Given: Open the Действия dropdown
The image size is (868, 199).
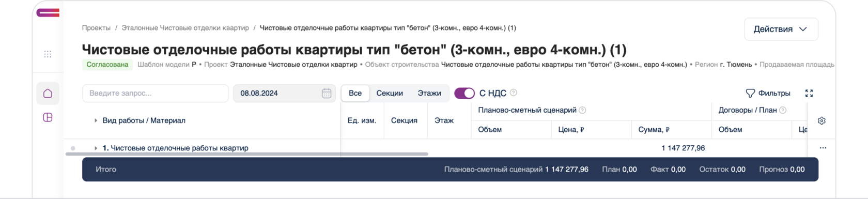Looking at the screenshot, I should point(781,29).
